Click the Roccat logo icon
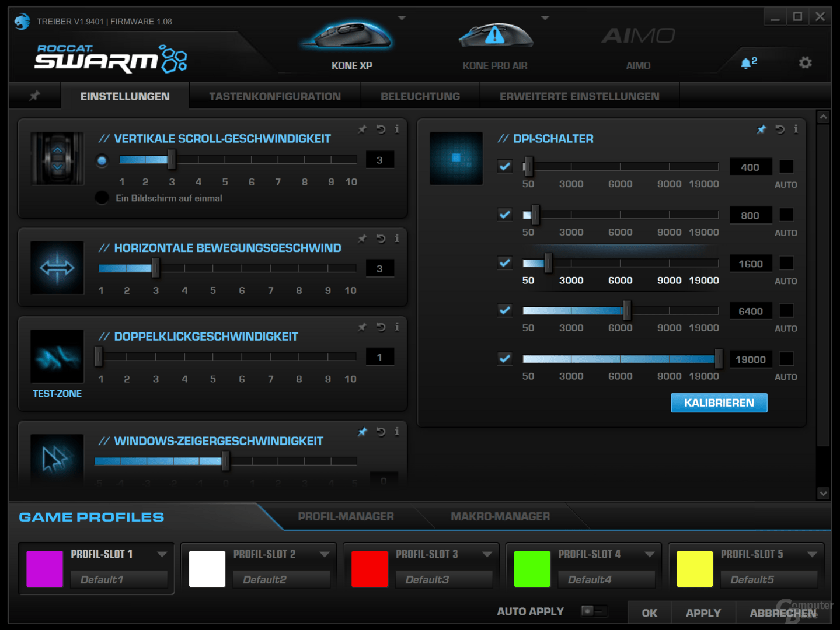This screenshot has width=840, height=630. coord(22,22)
